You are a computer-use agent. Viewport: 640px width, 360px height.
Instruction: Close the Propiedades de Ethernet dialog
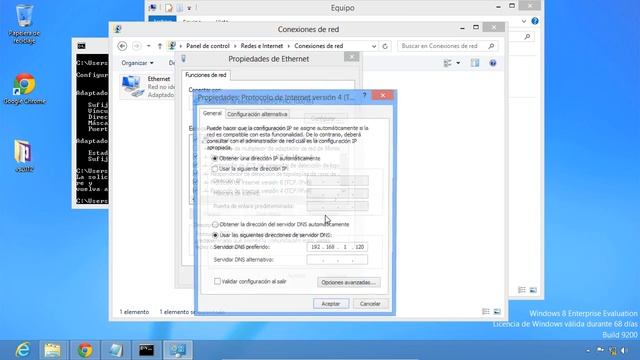[351, 57]
